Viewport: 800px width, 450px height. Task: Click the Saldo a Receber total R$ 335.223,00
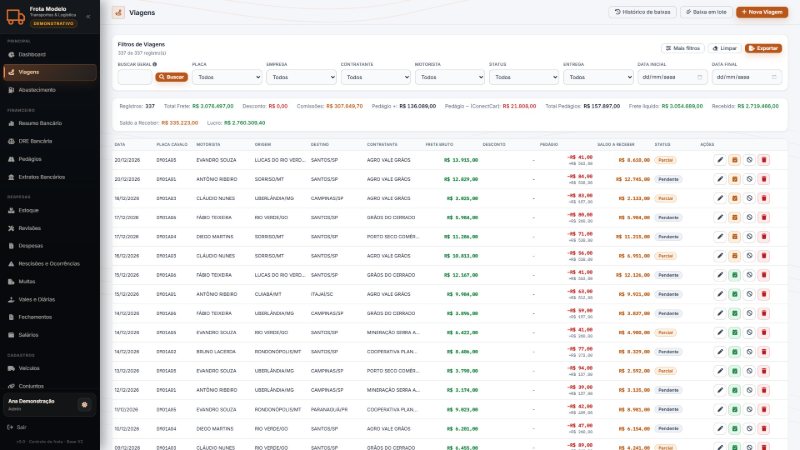click(180, 123)
